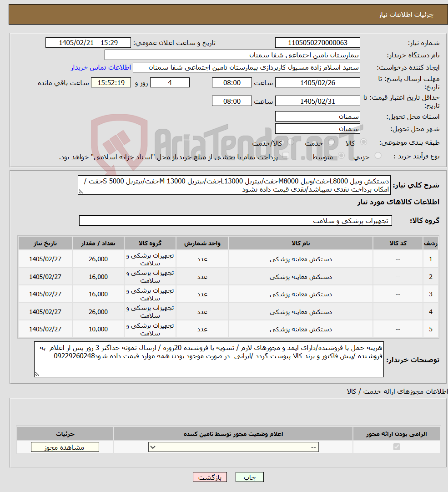Click unit عدد in row 1
Image resolution: width=448 pixels, height=492 pixels.
pos(202,259)
